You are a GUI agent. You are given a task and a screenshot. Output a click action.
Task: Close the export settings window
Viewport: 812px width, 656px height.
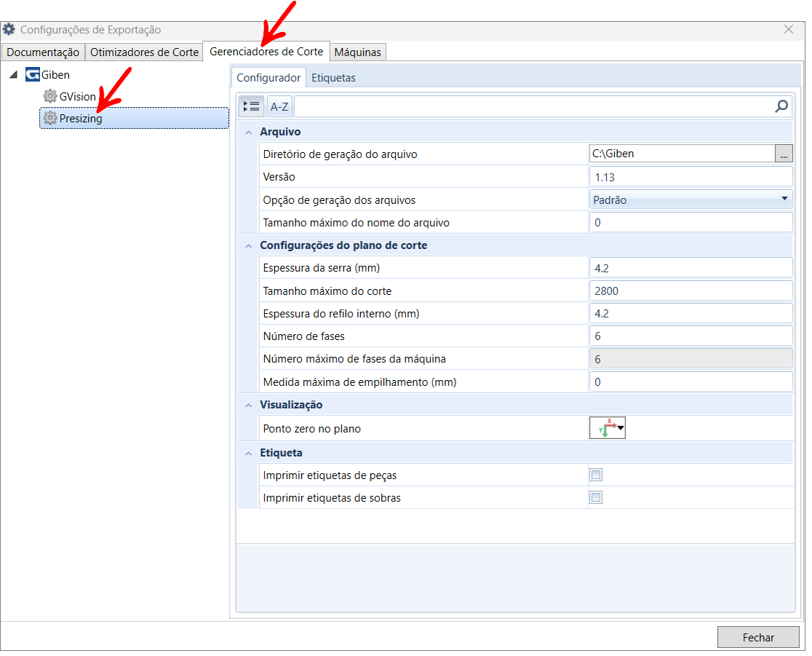point(788,30)
